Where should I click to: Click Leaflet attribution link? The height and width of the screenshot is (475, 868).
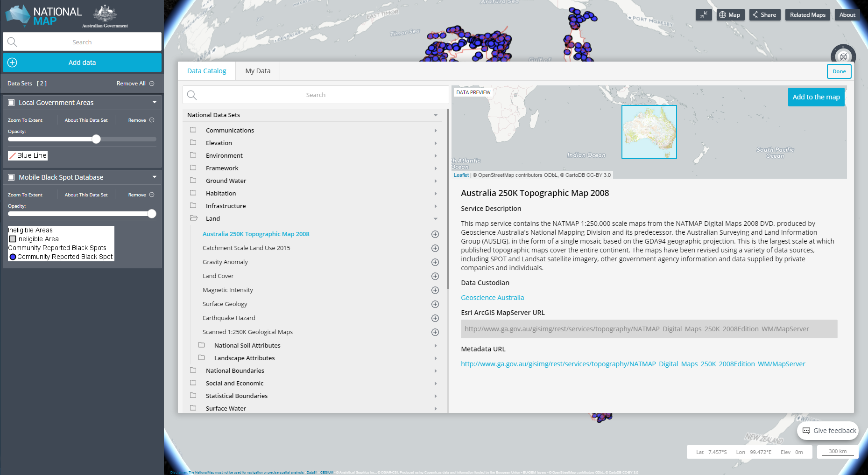461,175
